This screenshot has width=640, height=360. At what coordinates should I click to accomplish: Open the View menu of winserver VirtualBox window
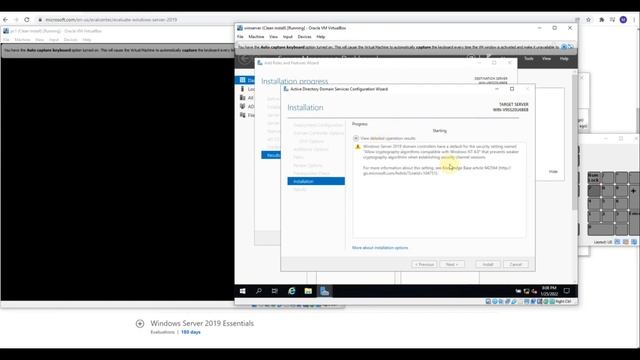pyautogui.click(x=273, y=37)
